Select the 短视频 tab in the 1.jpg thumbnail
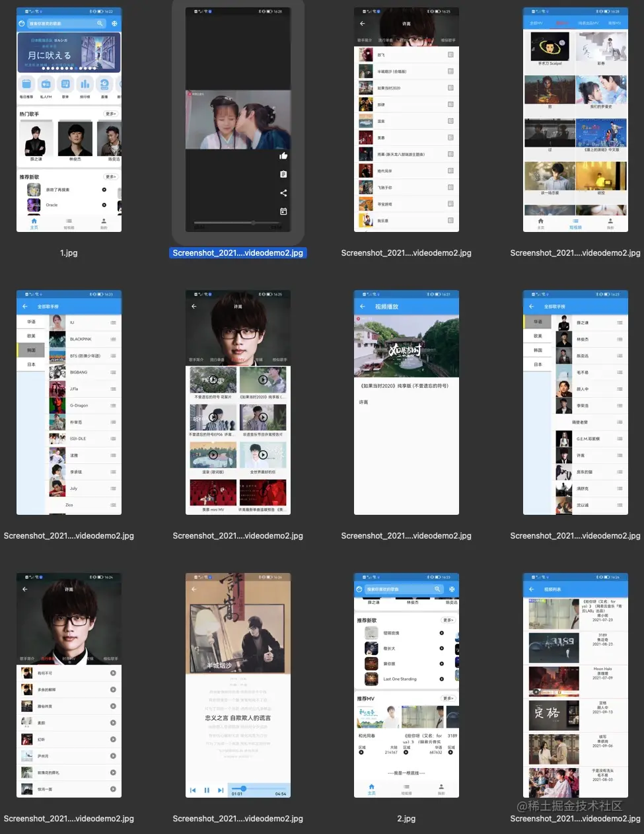This screenshot has height=834, width=644. 69,223
